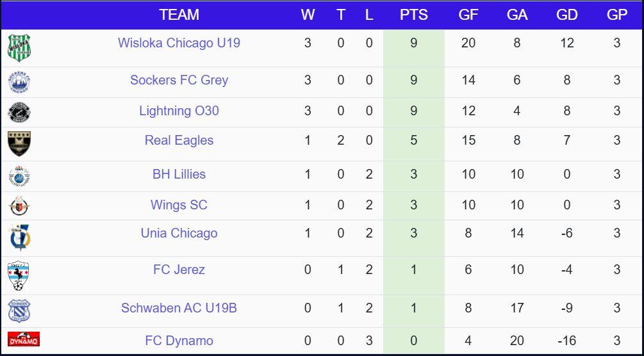Go to the FC Dynamo team page
644x356 pixels.
pos(179,341)
